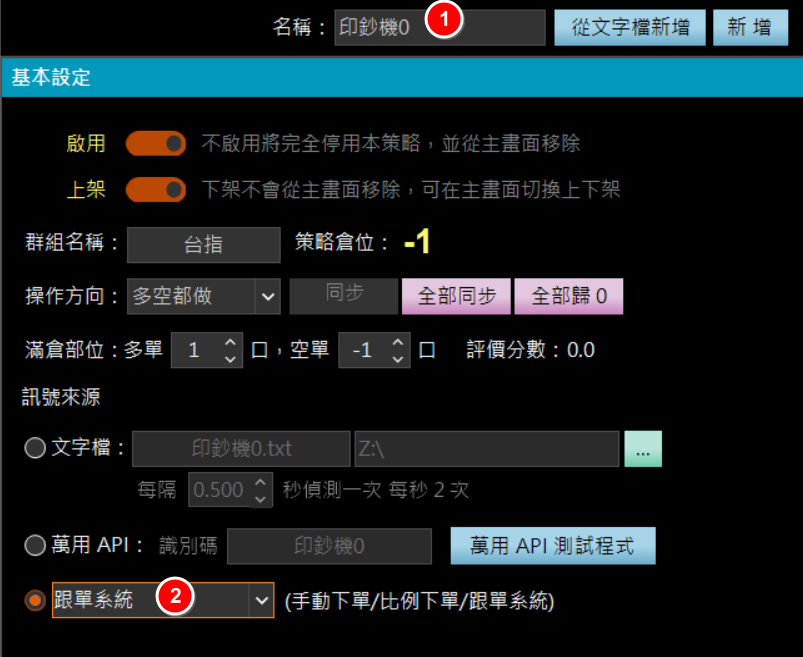The height and width of the screenshot is (657, 803).
Task: Increase the 多單 full-position value
Action: coord(230,342)
